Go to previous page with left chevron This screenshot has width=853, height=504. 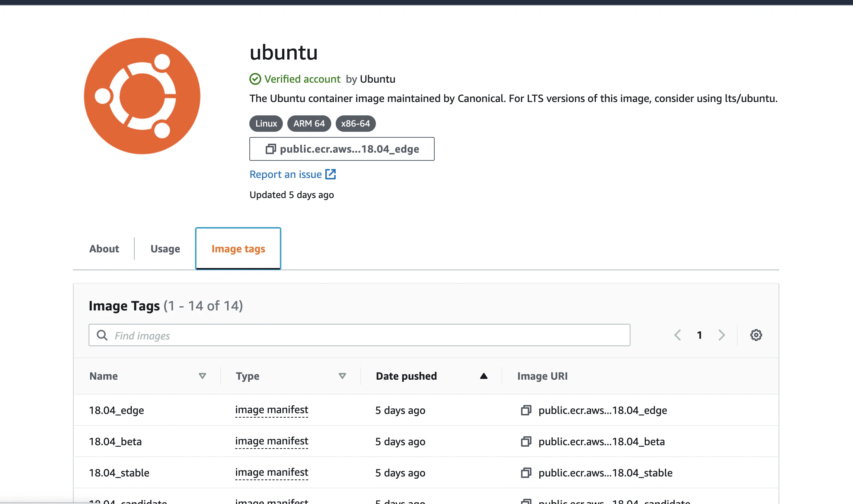click(x=678, y=335)
